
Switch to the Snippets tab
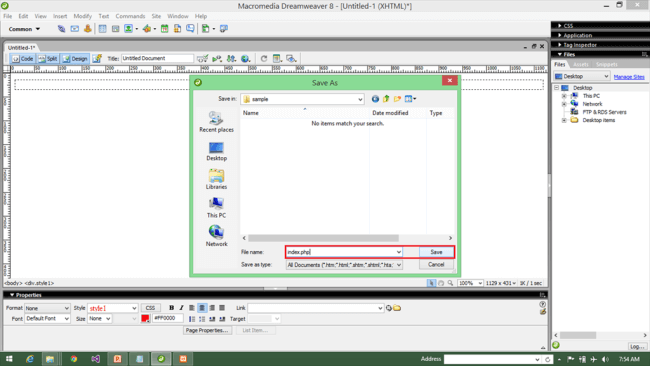pos(606,65)
